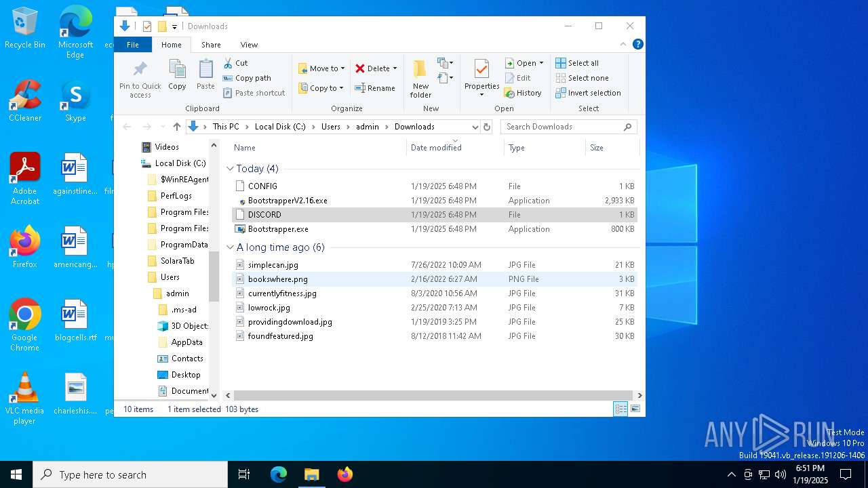Screen dimensions: 868x488
Task: Click Select none
Action: pos(582,78)
